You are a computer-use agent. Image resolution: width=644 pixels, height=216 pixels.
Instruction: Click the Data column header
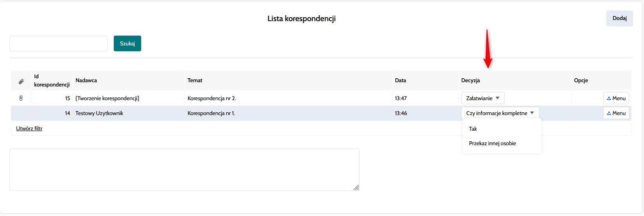400,80
